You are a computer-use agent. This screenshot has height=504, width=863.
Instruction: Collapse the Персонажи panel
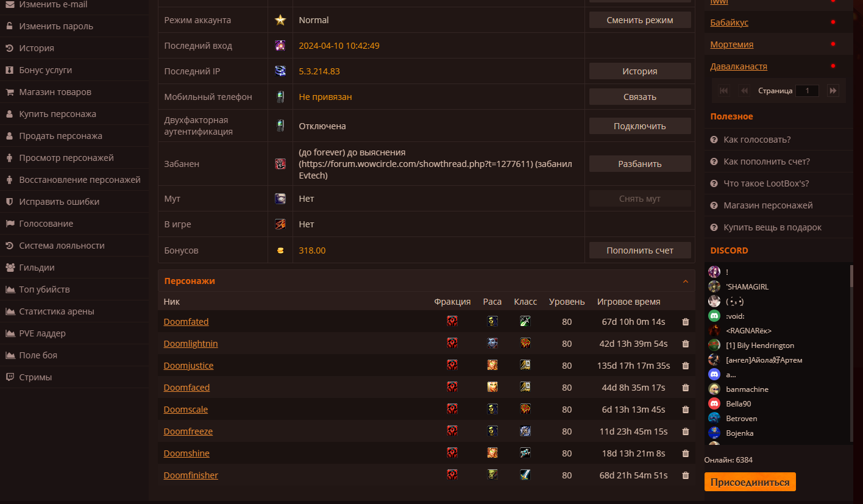[686, 281]
